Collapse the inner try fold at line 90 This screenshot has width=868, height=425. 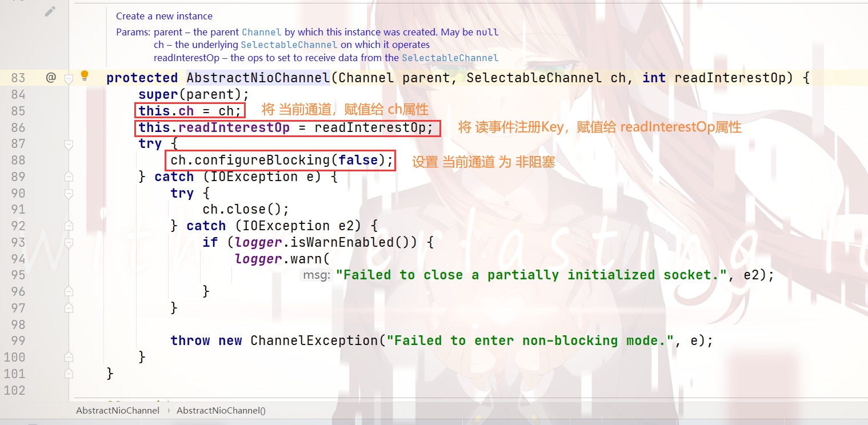(x=69, y=194)
